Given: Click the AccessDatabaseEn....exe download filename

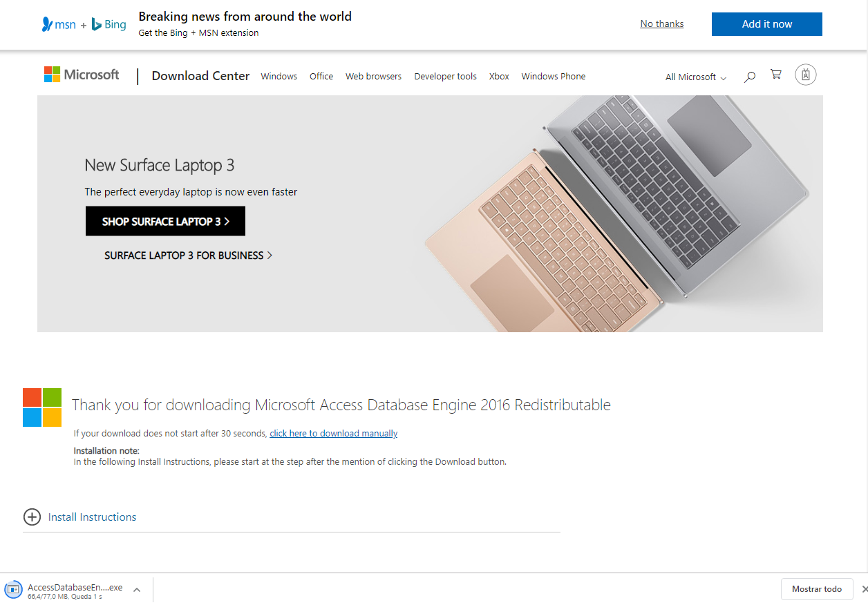Looking at the screenshot, I should pyautogui.click(x=75, y=588).
